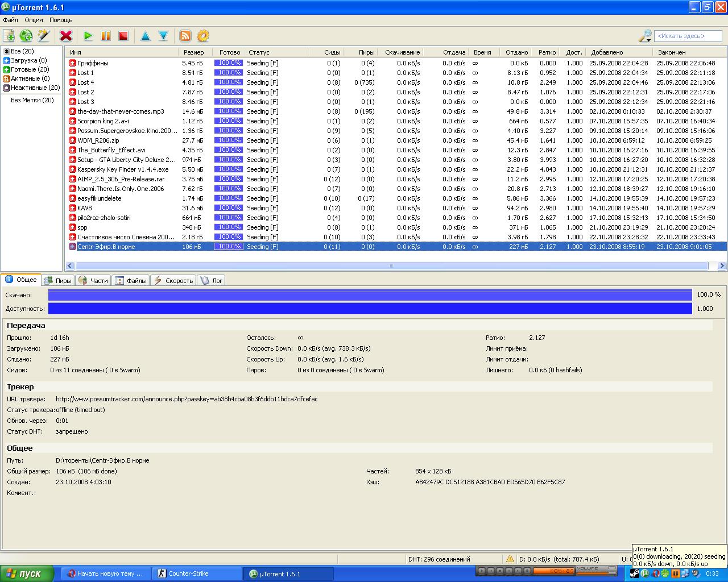The image size is (728, 582).
Task: Click the Windows пуск Start button
Action: (x=27, y=573)
